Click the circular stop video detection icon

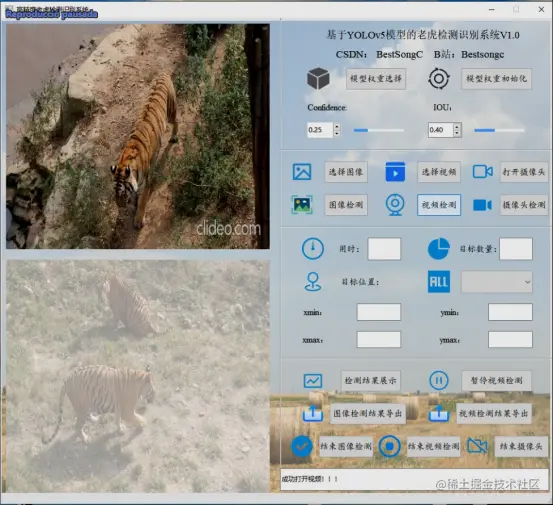(x=389, y=446)
